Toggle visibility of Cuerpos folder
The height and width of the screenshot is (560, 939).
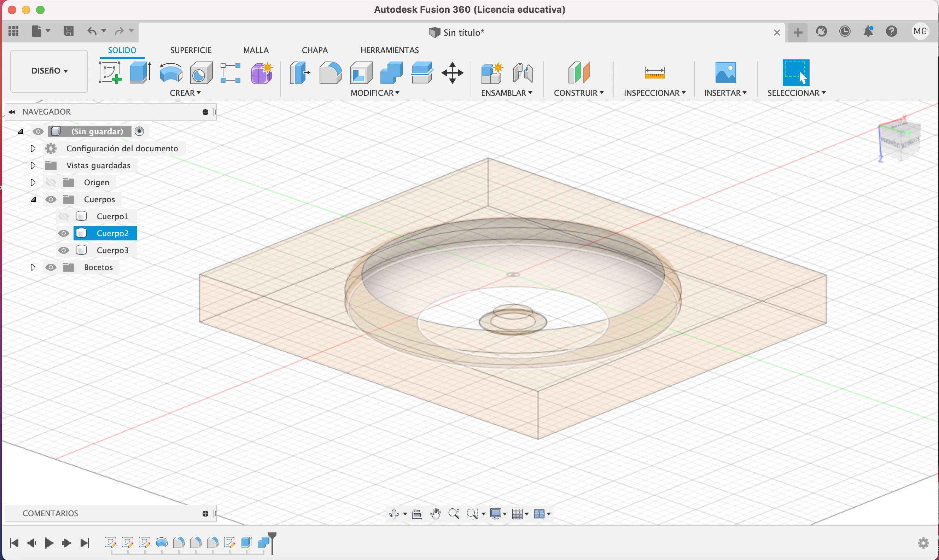point(51,199)
